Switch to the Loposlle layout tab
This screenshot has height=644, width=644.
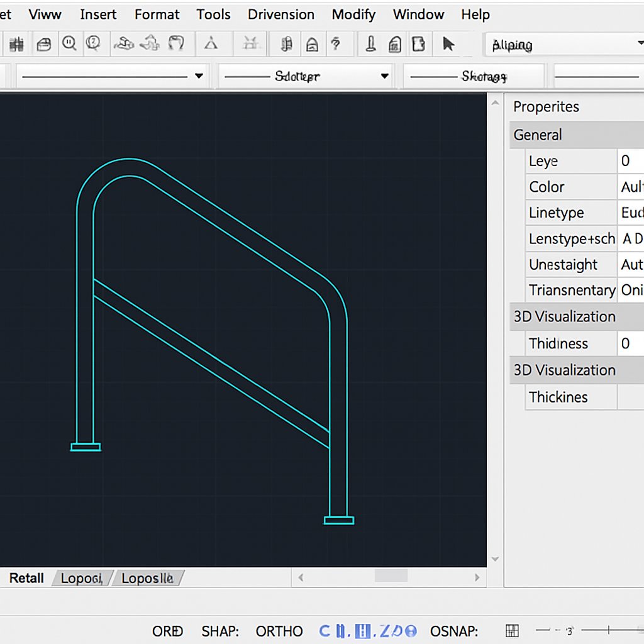tap(147, 578)
